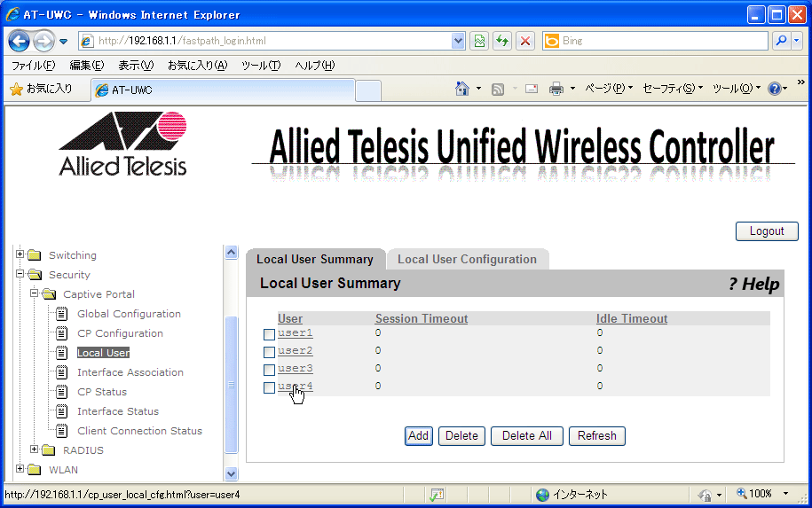Refresh the page using the green arrows icon
Viewport: 812px width, 508px height.
(x=502, y=41)
